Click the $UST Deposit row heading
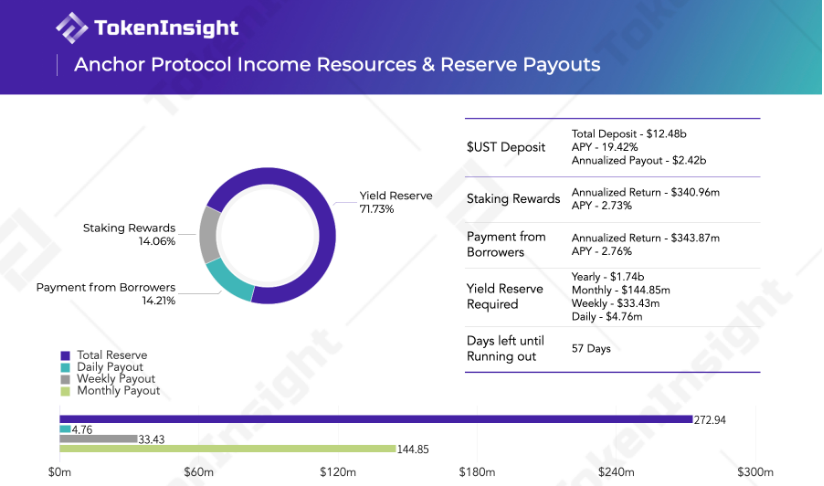Image resolution: width=824 pixels, height=486 pixels. (506, 147)
